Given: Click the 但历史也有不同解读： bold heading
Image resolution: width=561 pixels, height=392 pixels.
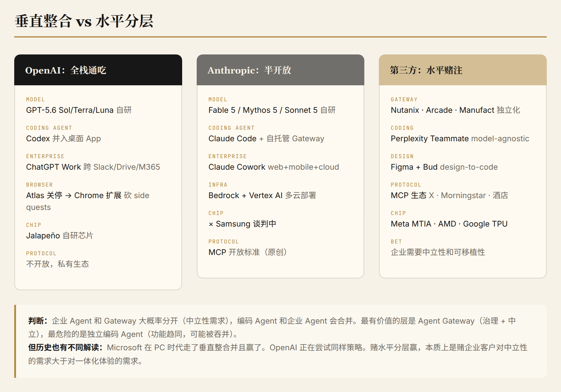Looking at the screenshot, I should [65, 348].
